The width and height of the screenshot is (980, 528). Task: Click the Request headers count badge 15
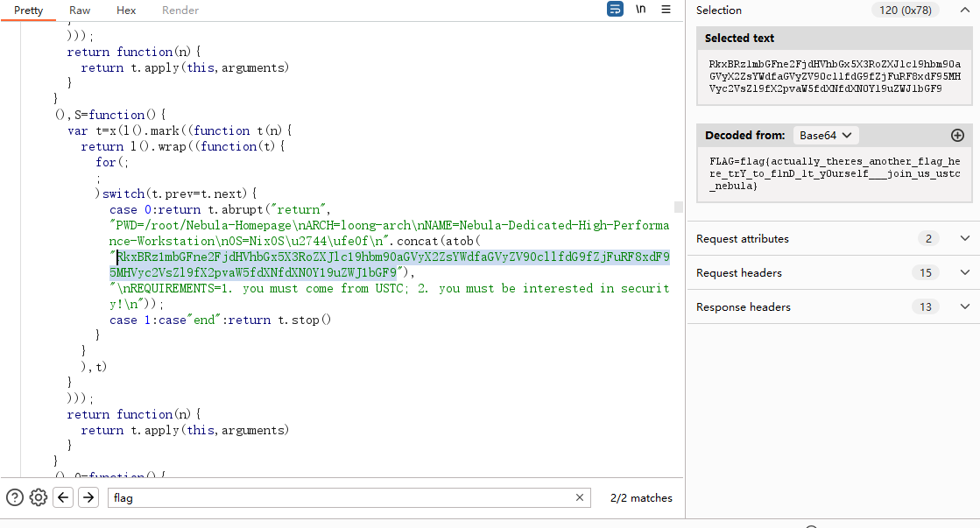(926, 272)
